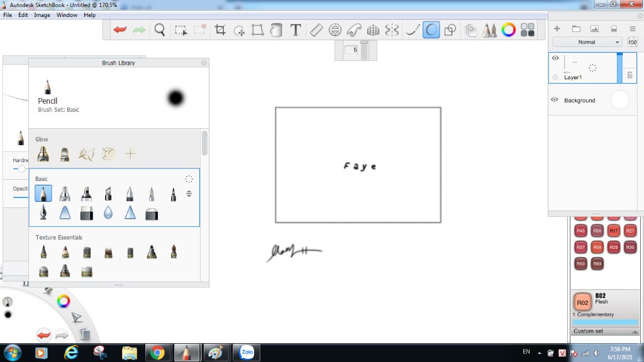Select the Distort transform tool

[257, 30]
